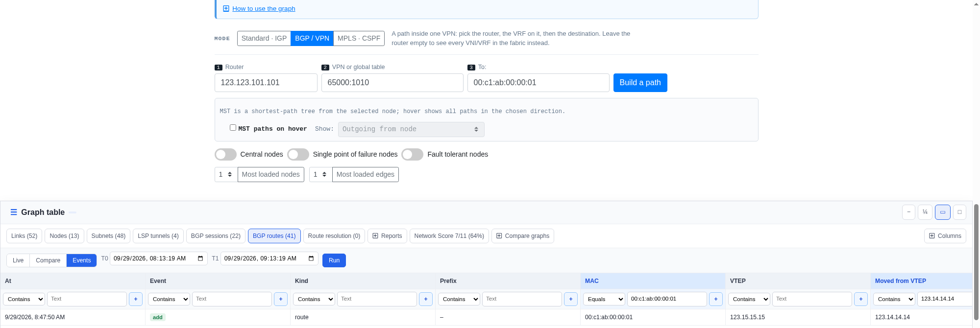Open the calendar picker for T1 datetime
980x328 pixels.
coord(311,258)
